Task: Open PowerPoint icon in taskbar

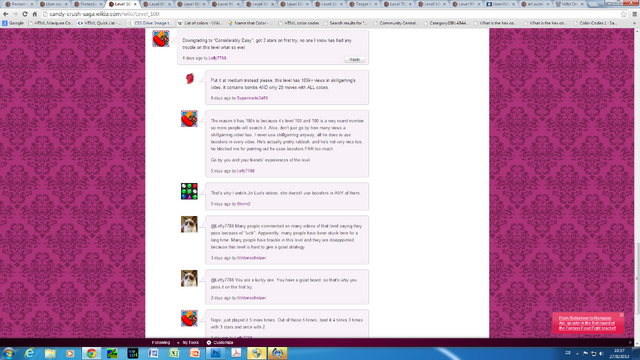Action: pyautogui.click(x=195, y=353)
